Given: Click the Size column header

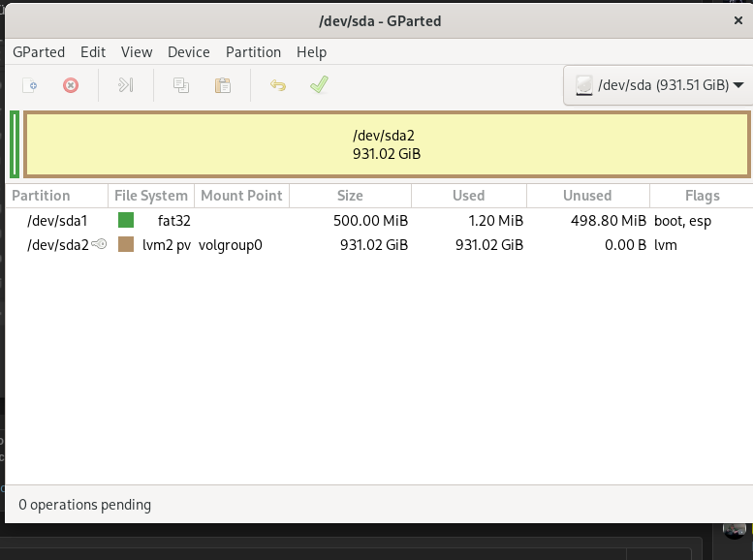Looking at the screenshot, I should tap(350, 196).
